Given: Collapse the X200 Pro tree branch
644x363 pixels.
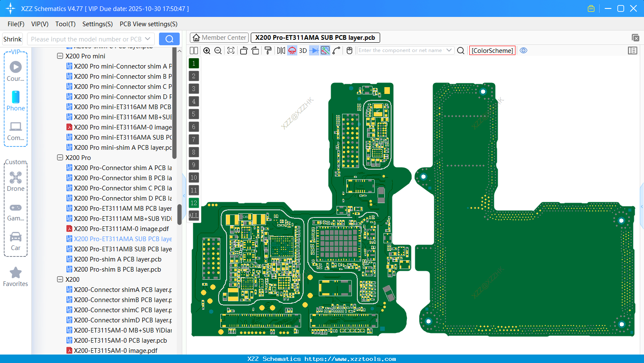Looking at the screenshot, I should (60, 157).
